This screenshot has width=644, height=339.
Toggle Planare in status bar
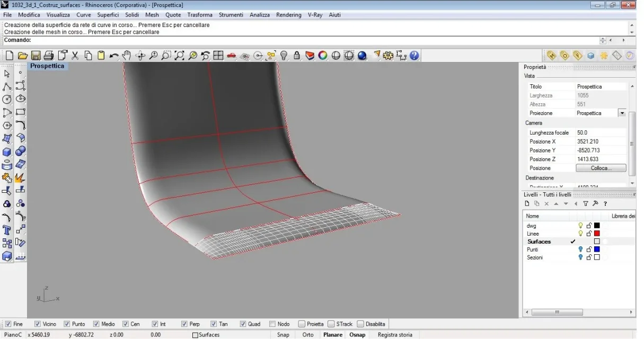(x=333, y=335)
